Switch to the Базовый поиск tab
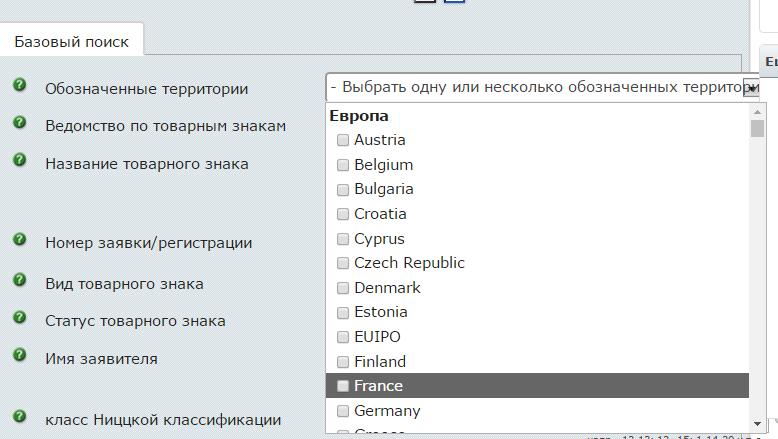 [72, 42]
